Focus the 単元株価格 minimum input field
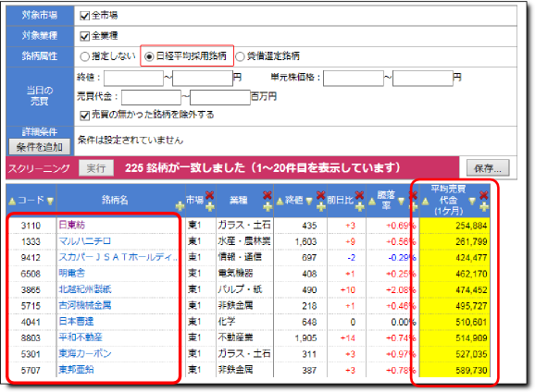This screenshot has width=535, height=392. (354, 78)
